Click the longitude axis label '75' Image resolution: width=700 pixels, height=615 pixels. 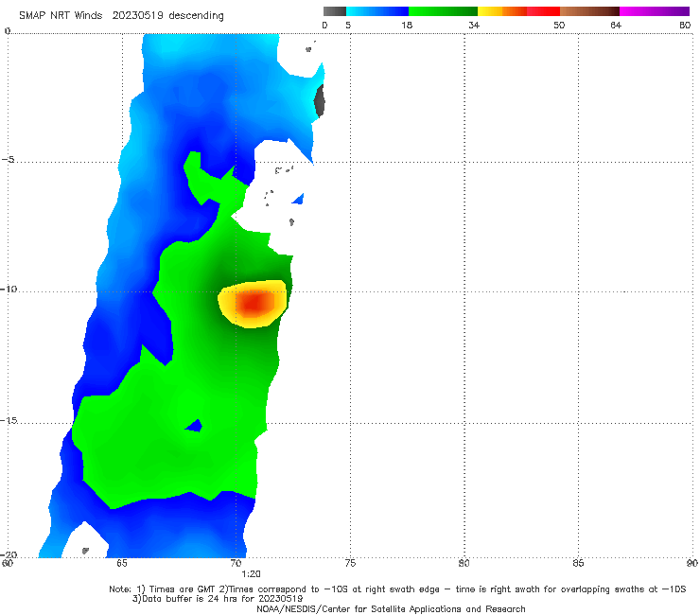tap(350, 563)
